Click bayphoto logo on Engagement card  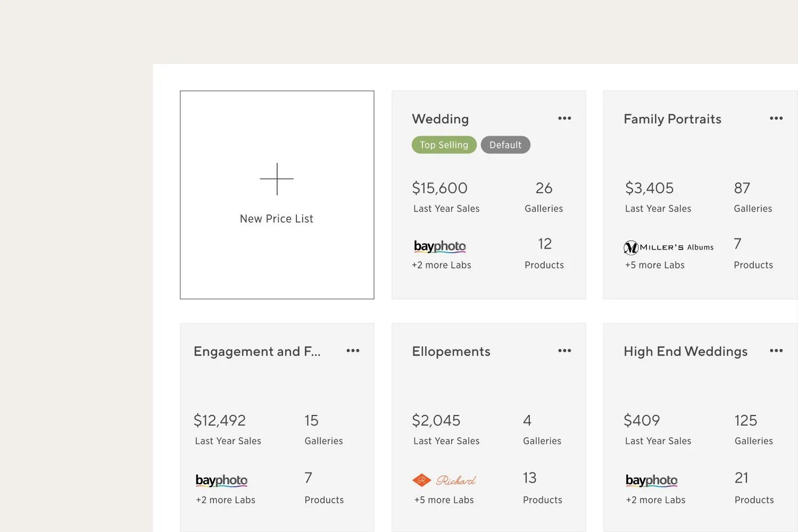tap(221, 480)
